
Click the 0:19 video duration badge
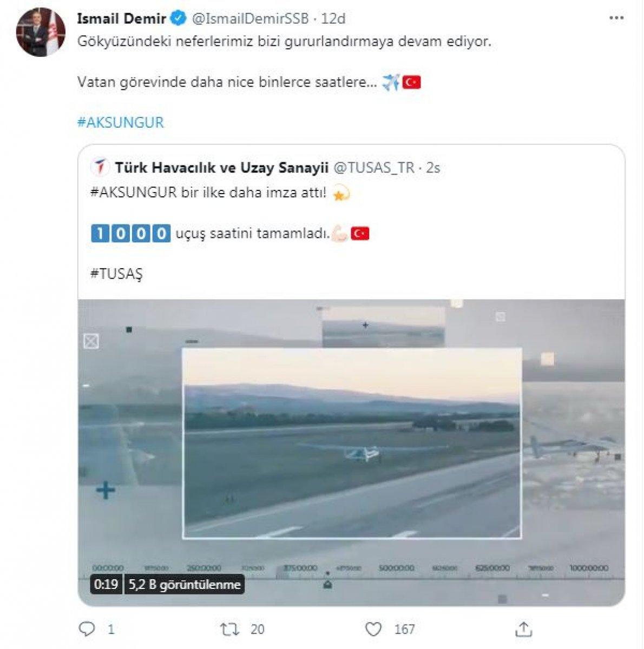point(106,585)
